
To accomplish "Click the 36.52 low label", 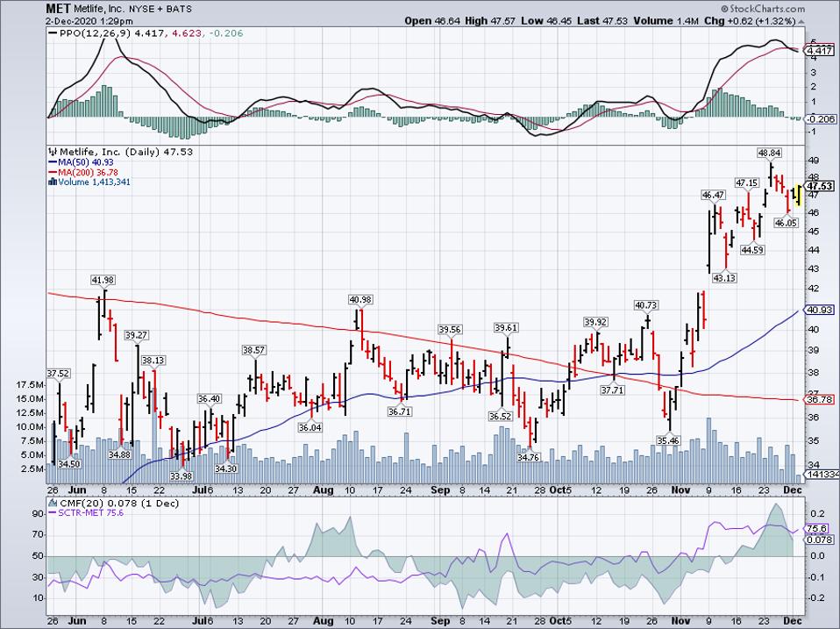I will 501,416.
